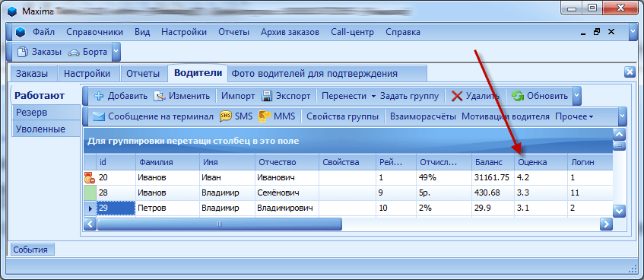The height and width of the screenshot is (280, 644).
Task: Click the green color marker beside id 28
Action: pos(90,192)
